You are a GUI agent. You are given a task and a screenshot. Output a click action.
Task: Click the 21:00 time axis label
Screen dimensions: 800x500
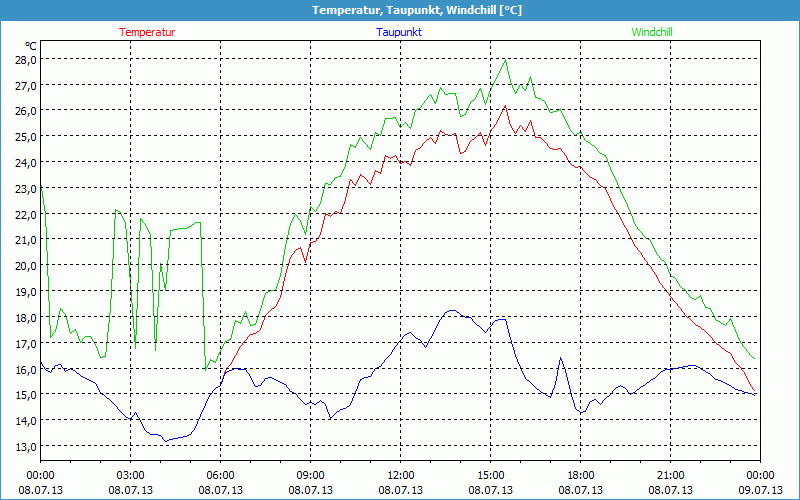coord(670,476)
